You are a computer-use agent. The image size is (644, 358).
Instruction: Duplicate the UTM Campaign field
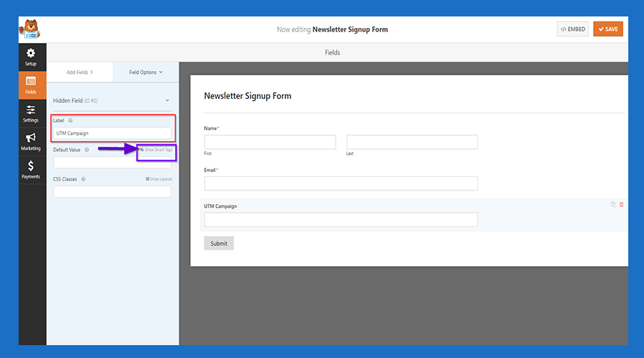[613, 205]
